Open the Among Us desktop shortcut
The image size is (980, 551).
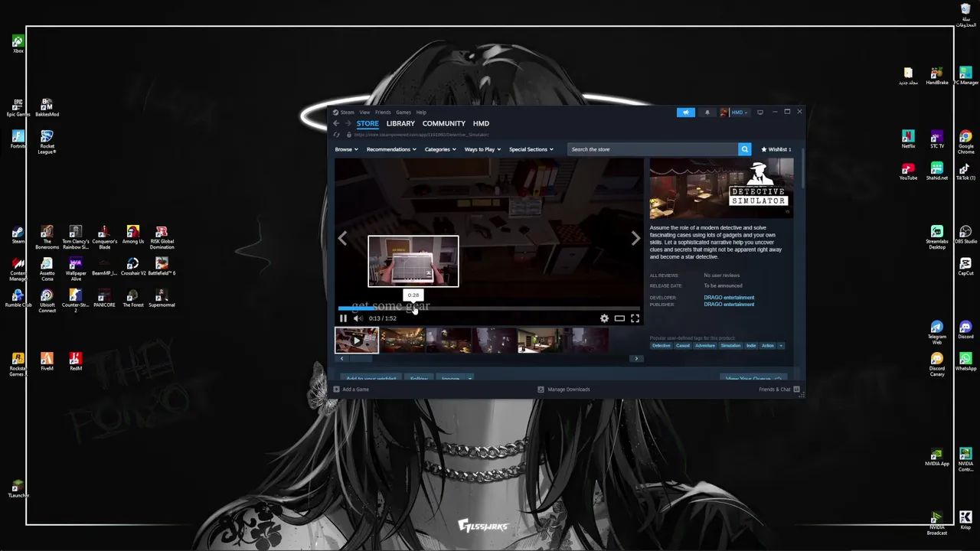(x=133, y=235)
